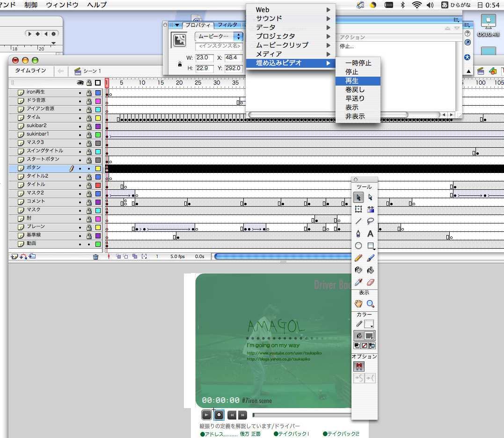
Task: Click lock all layers header icon
Action: [89, 83]
